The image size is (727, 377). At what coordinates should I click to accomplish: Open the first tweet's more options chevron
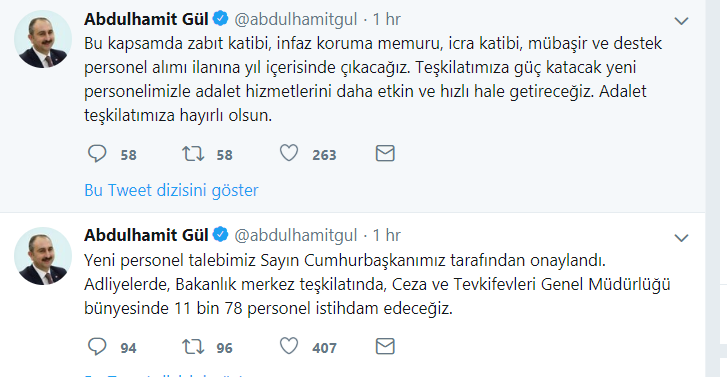[681, 21]
